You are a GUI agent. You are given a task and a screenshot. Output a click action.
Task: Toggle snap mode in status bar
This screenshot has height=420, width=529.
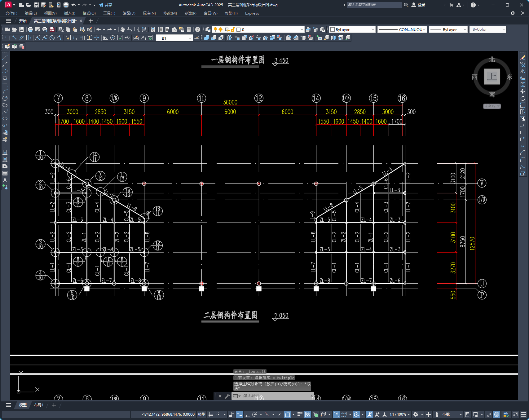(x=218, y=414)
